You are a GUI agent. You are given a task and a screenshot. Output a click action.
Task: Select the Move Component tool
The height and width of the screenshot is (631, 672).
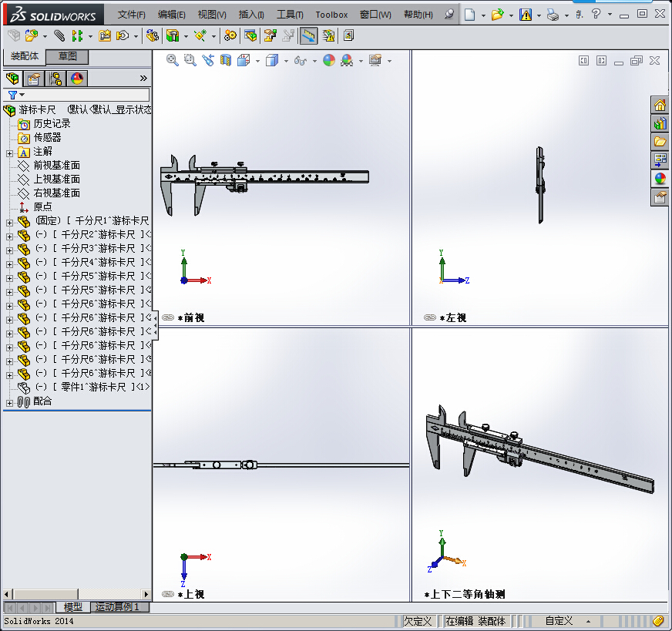tap(123, 35)
